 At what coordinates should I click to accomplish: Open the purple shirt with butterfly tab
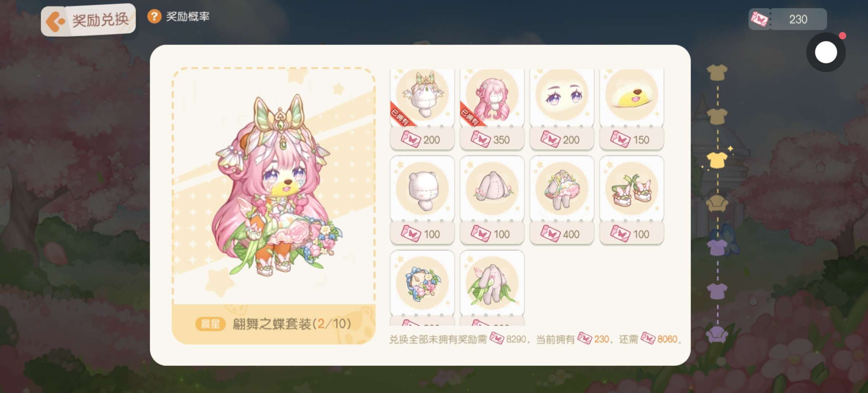coord(720,243)
